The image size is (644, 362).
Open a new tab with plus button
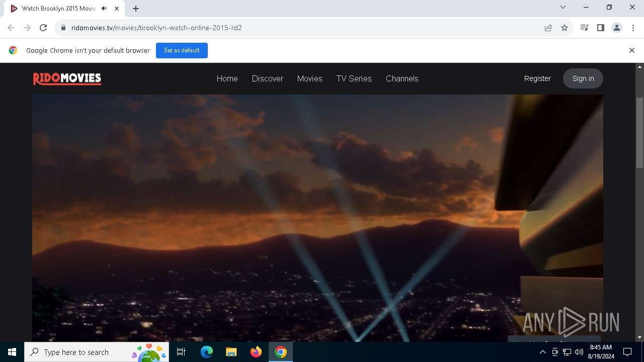(x=136, y=9)
